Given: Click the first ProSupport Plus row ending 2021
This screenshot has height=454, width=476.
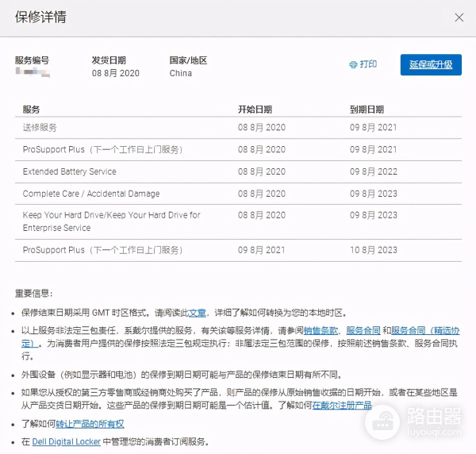Looking at the screenshot, I should tap(238, 150).
